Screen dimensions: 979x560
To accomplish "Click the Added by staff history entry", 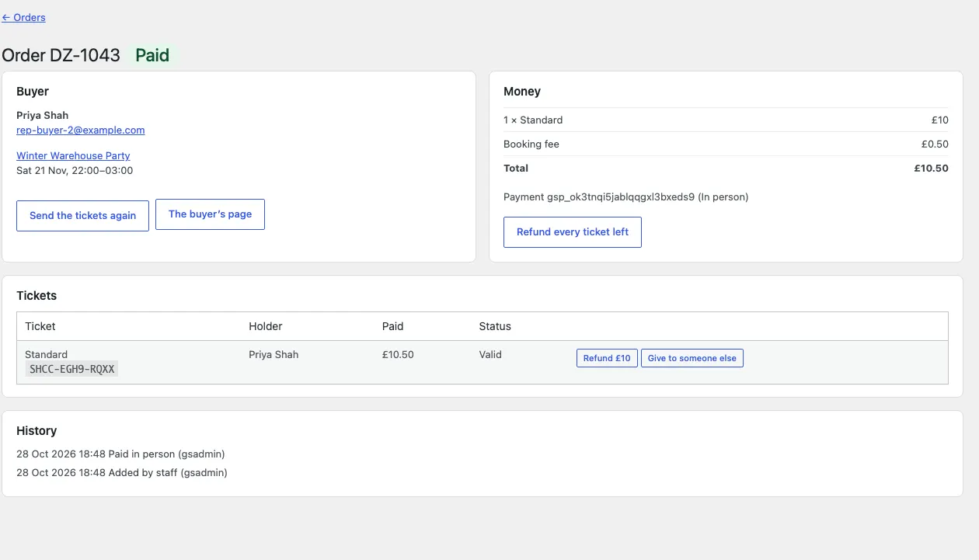I will click(122, 472).
